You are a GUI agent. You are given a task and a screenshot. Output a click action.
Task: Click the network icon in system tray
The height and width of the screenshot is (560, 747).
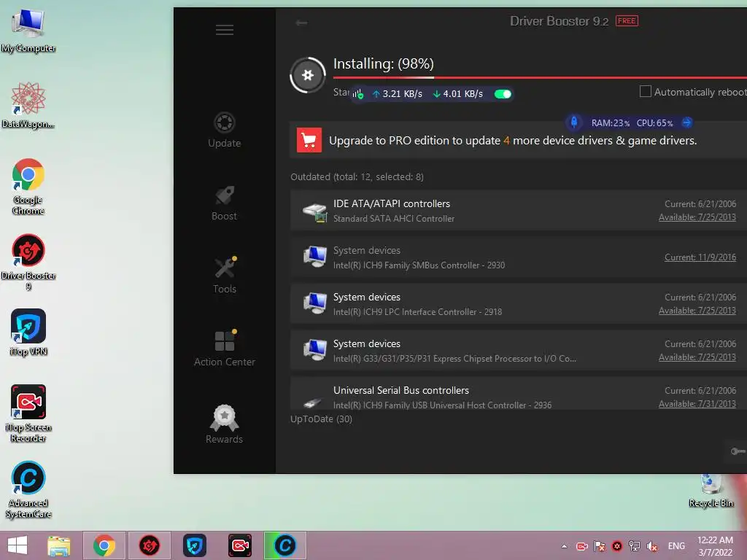click(634, 546)
